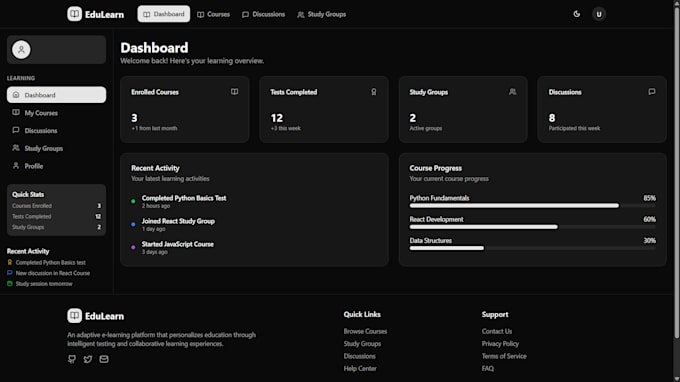This screenshot has height=382, width=680.
Task: Click the chat icon beside New discussion in React Course
Action: [10, 273]
